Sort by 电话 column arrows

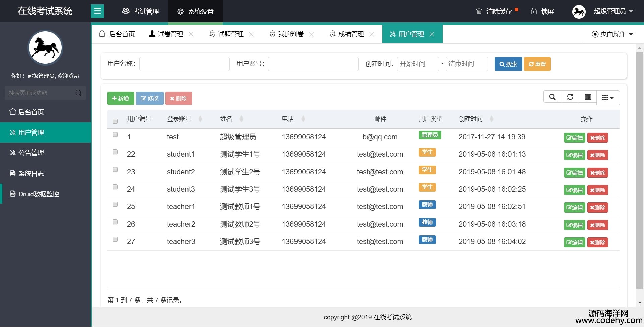303,119
